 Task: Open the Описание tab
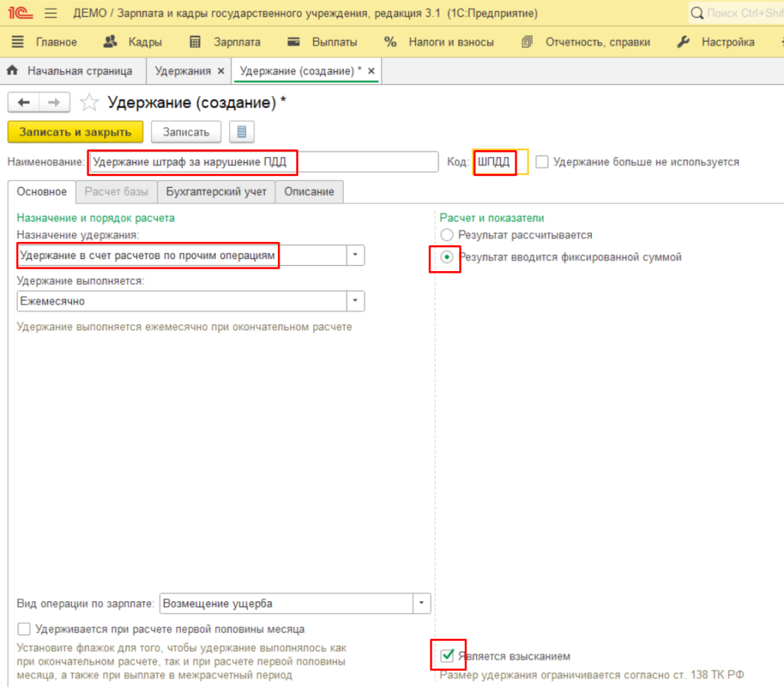tap(309, 191)
